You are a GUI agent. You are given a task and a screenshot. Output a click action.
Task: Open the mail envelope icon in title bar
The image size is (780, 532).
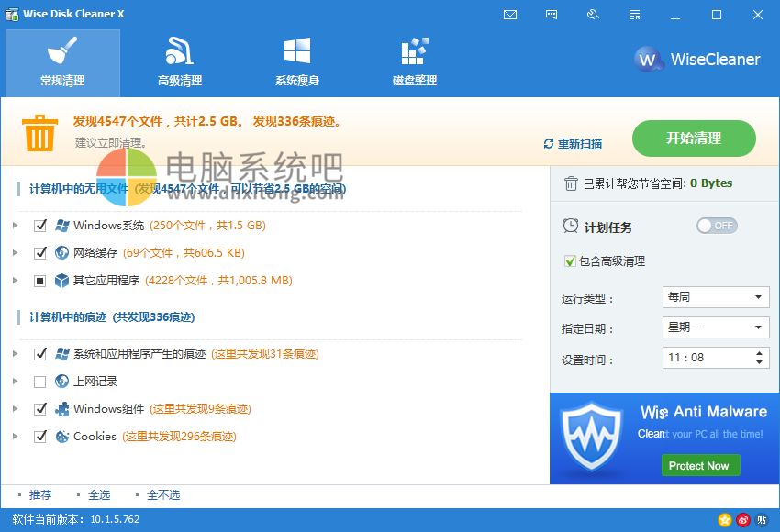click(x=510, y=15)
